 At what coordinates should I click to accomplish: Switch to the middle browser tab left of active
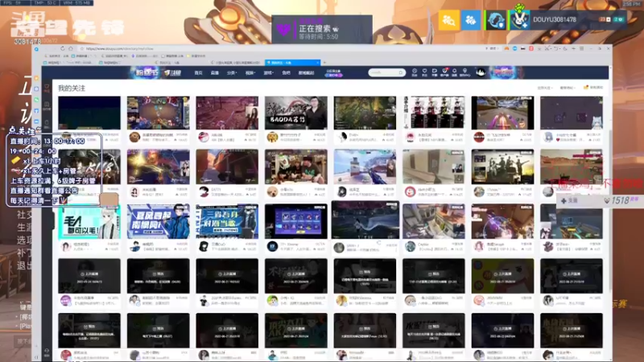click(237, 63)
